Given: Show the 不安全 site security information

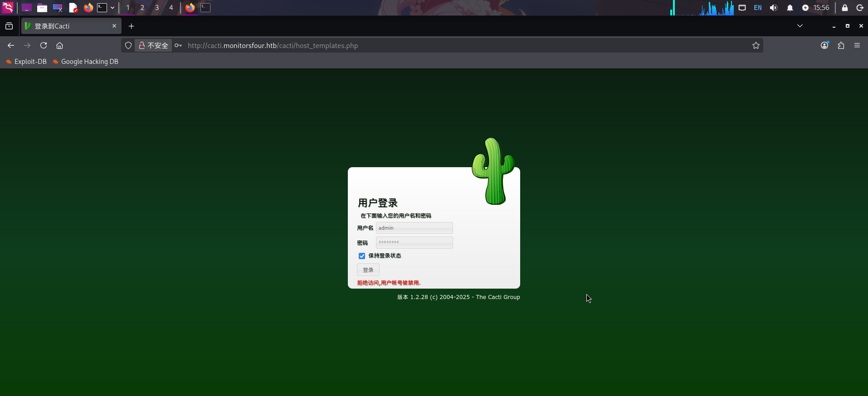Looking at the screenshot, I should point(153,45).
